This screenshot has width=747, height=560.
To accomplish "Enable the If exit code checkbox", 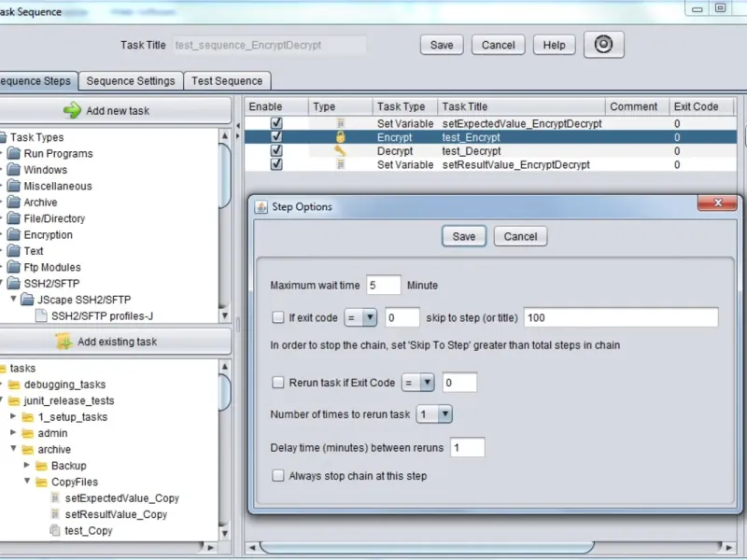I will pos(277,317).
